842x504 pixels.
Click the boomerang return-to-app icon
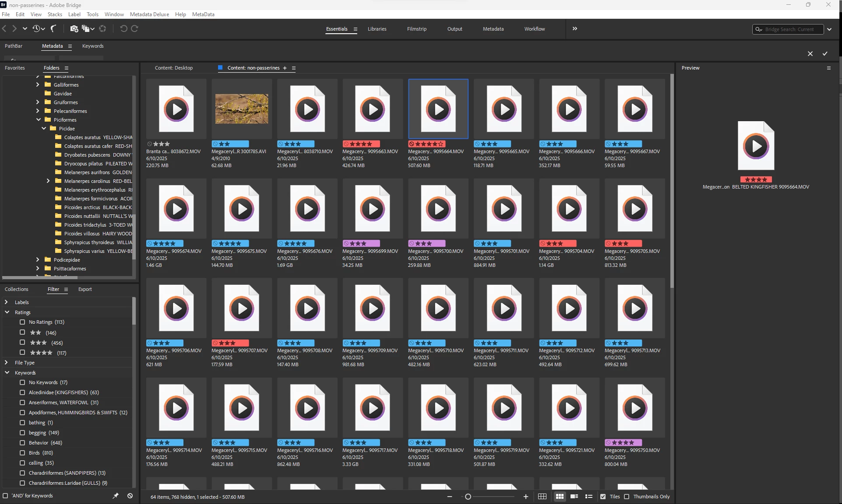click(53, 28)
